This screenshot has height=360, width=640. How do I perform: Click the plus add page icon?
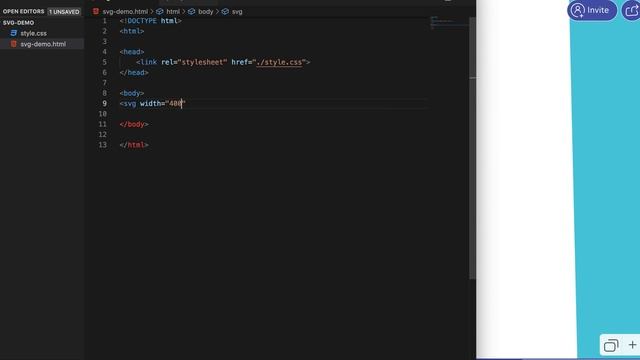pos(632,345)
